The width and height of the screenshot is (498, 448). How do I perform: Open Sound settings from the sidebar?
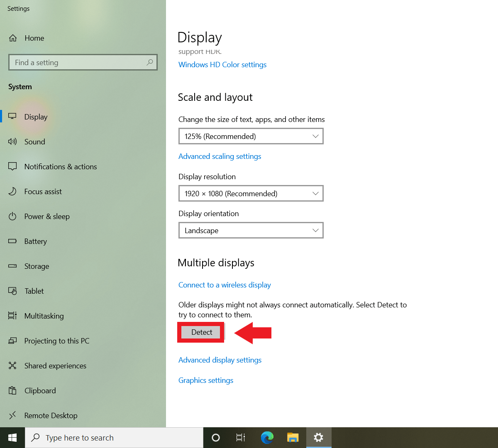pyautogui.click(x=34, y=141)
